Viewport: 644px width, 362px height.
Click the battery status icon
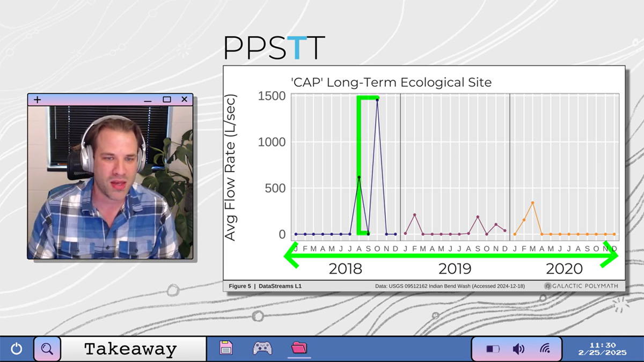[493, 349]
